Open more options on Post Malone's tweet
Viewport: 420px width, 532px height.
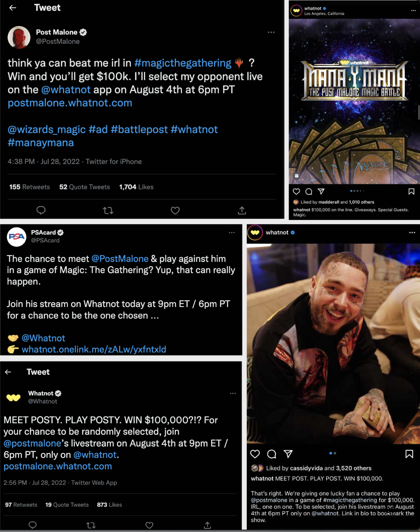click(271, 32)
